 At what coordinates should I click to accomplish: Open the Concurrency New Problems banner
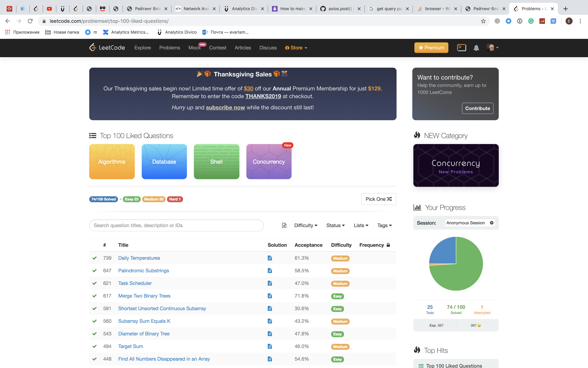tap(456, 165)
